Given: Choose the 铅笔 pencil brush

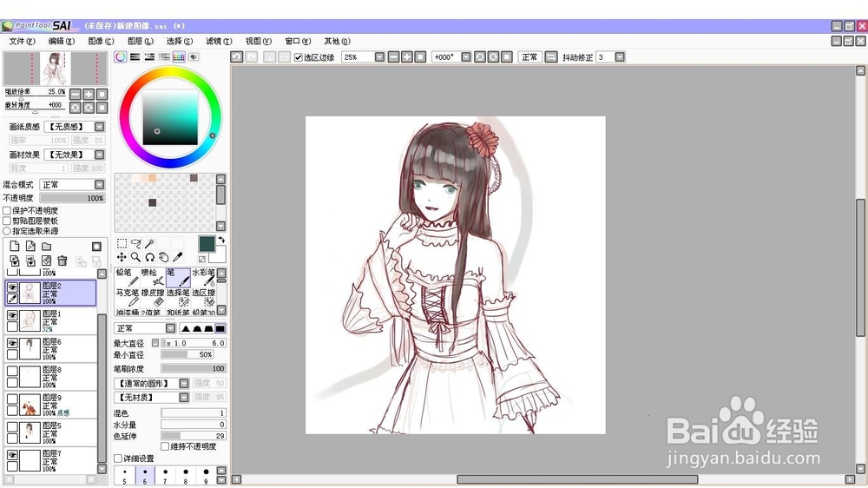Looking at the screenshot, I should click(x=126, y=278).
